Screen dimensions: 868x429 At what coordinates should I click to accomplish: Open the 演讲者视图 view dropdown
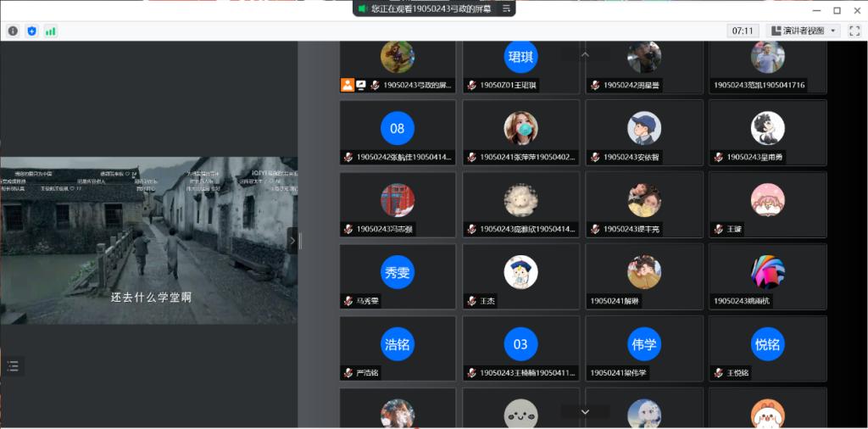[802, 31]
